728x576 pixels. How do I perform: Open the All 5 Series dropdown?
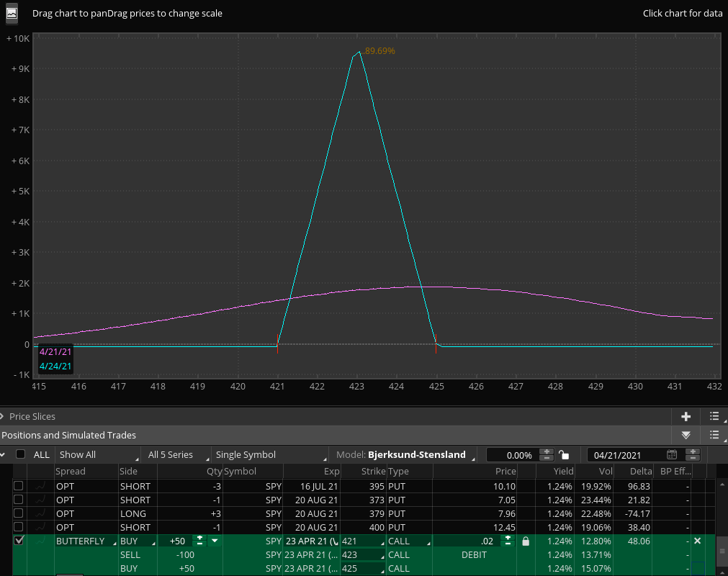point(176,455)
